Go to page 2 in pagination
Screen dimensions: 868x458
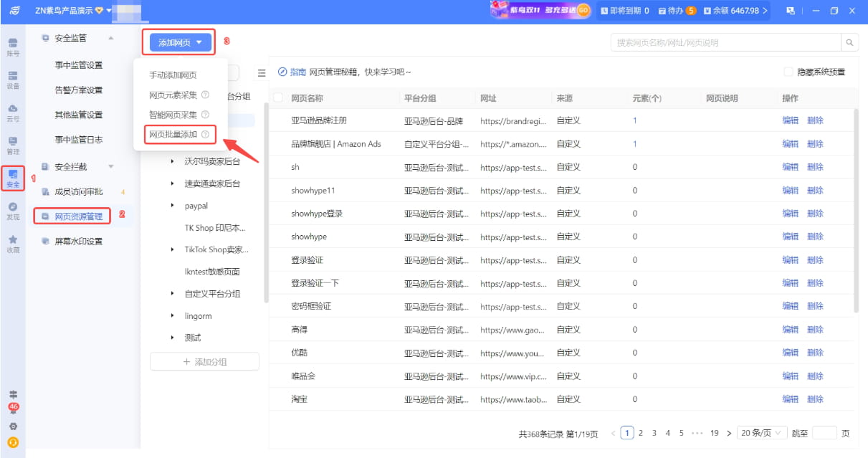click(x=641, y=433)
